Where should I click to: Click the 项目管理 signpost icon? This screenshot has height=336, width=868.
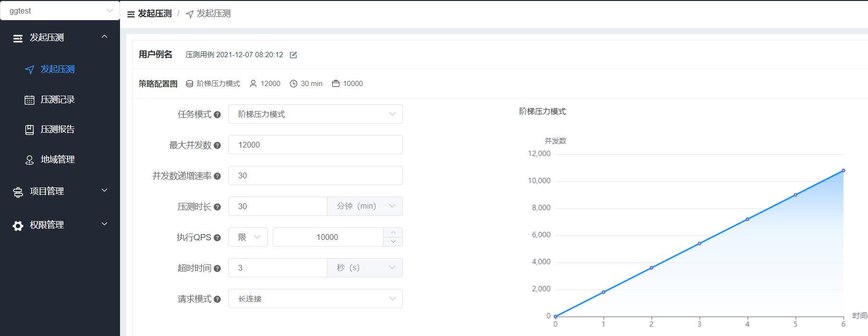pyautogui.click(x=18, y=192)
